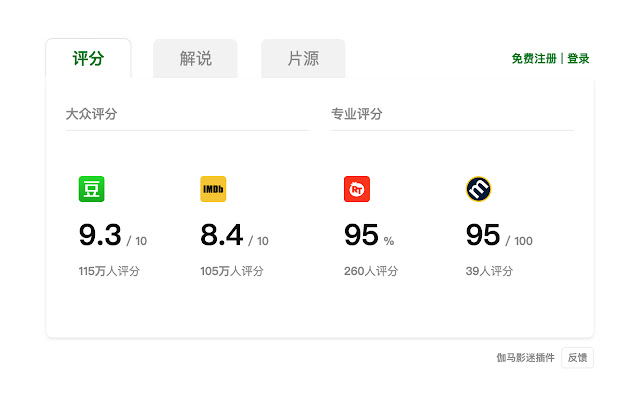Open the Rotten Tomatoes icon
Viewport: 640px width, 400px height.
tap(357, 189)
